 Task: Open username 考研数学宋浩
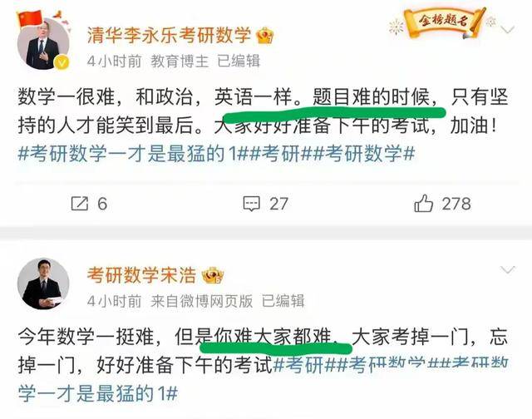(141, 275)
